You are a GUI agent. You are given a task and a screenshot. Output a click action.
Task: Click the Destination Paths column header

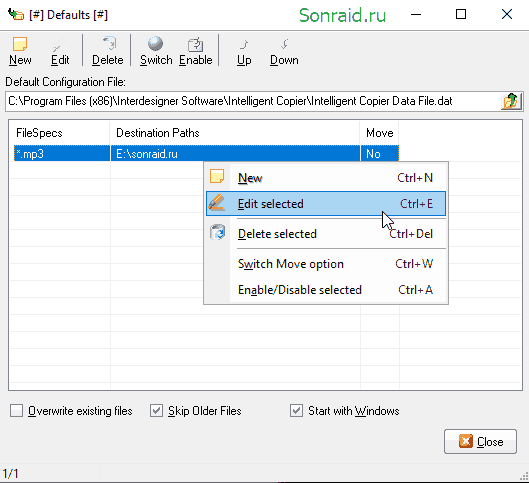coord(235,133)
